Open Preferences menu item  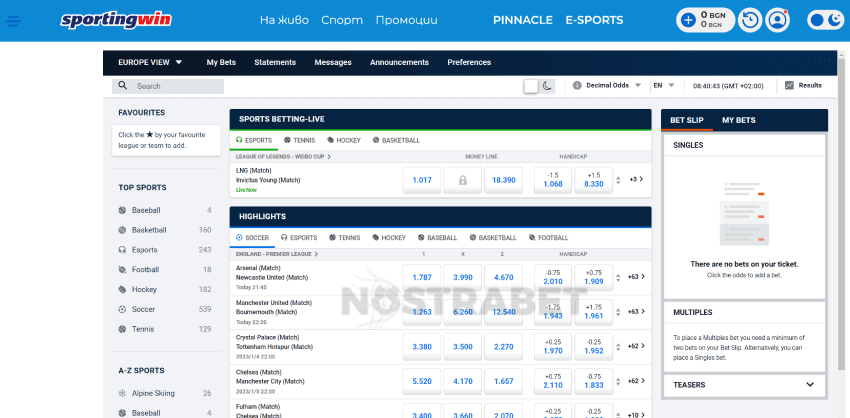tap(469, 62)
